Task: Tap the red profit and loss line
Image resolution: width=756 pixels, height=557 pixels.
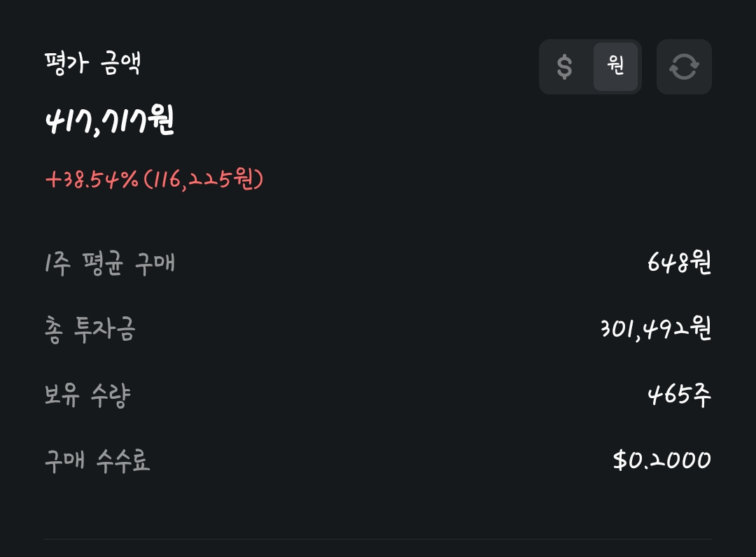Action: point(154,180)
